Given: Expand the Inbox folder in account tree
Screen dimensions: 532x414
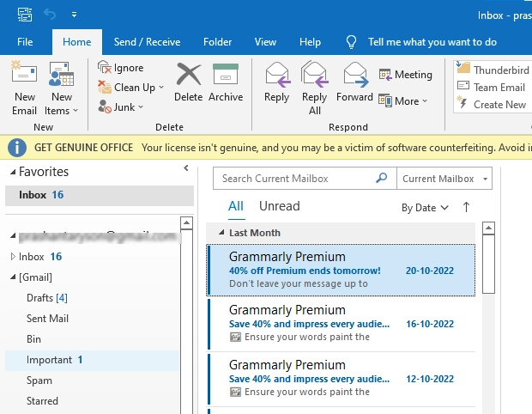Looking at the screenshot, I should 13,256.
